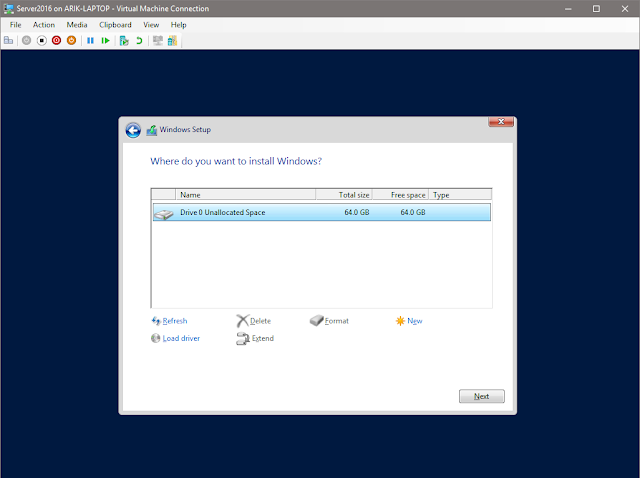Image resolution: width=640 pixels, height=478 pixels.
Task: Click the New star icon
Action: tap(400, 321)
